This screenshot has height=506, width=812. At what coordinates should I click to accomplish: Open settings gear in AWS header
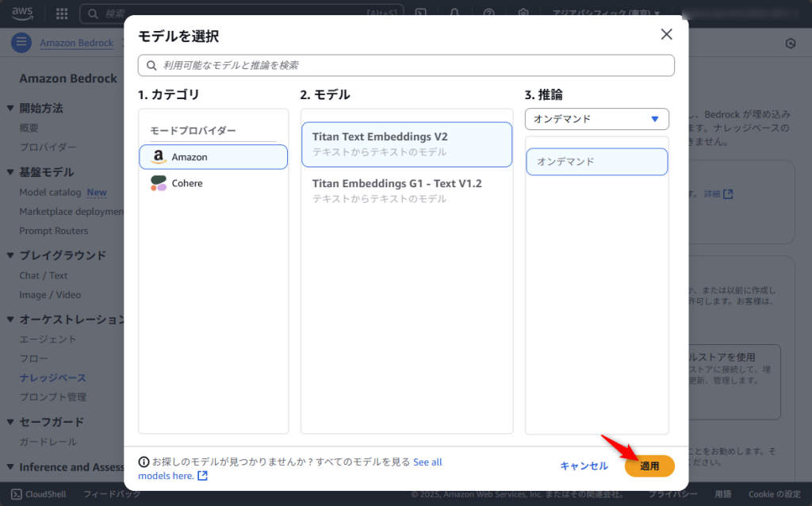[x=523, y=13]
